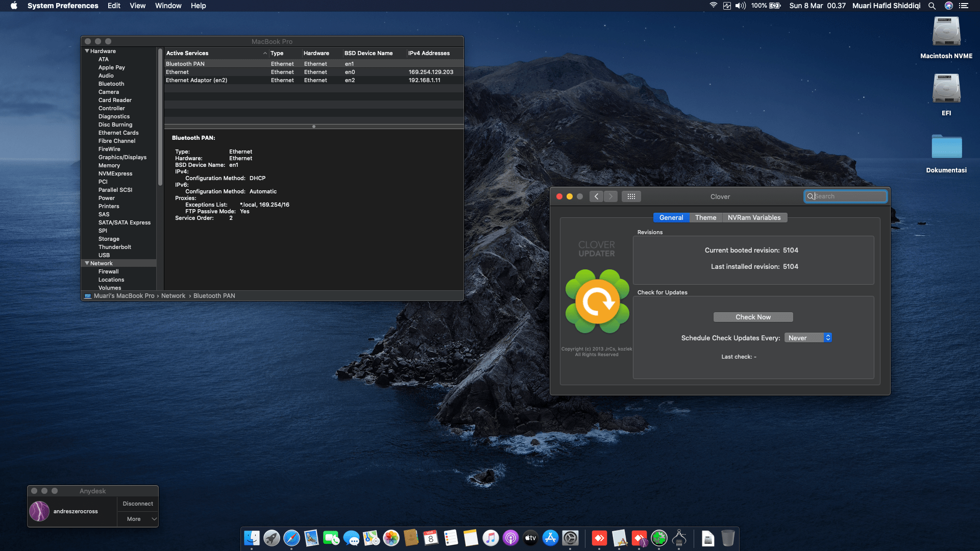980x551 pixels.
Task: Show all preference panes in Clover window
Action: pos(631,196)
